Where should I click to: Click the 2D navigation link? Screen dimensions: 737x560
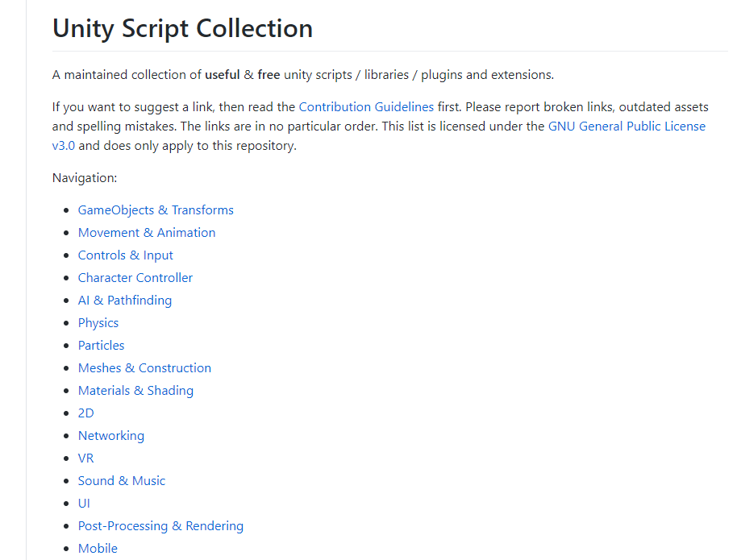[x=86, y=413]
